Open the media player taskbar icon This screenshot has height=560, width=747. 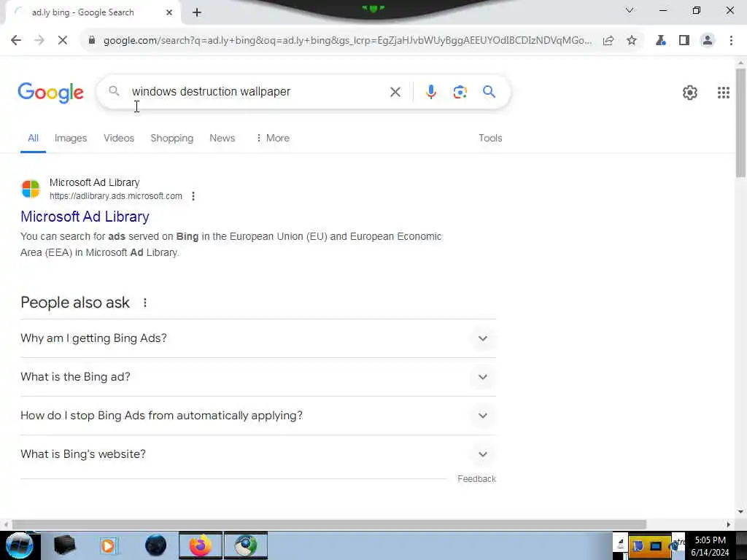pos(109,545)
